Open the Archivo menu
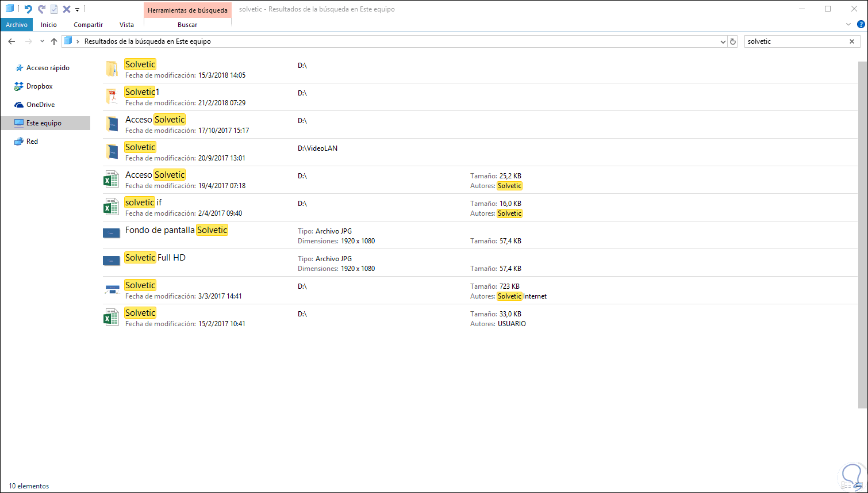 [x=17, y=25]
